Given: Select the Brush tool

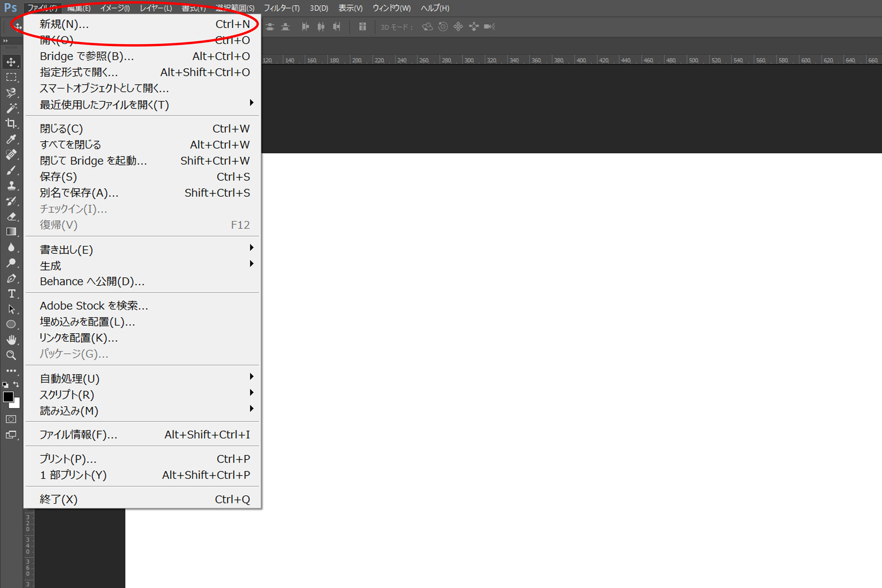Looking at the screenshot, I should [11, 170].
